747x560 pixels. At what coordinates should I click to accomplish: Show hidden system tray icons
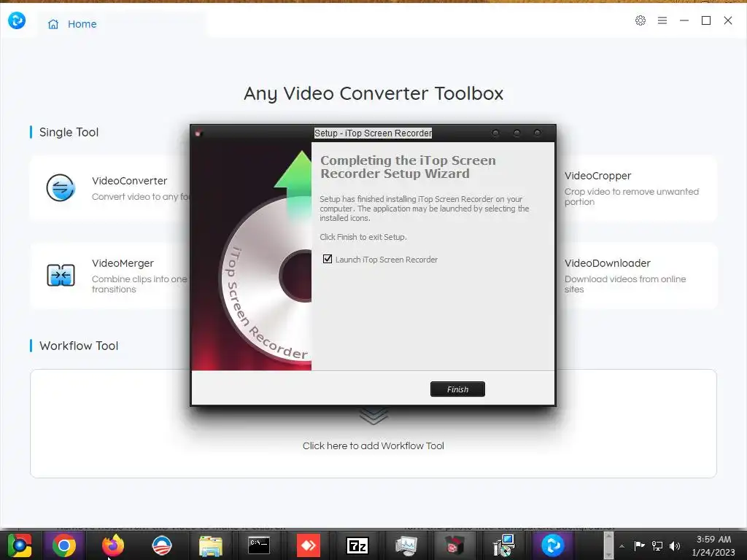[x=622, y=545]
